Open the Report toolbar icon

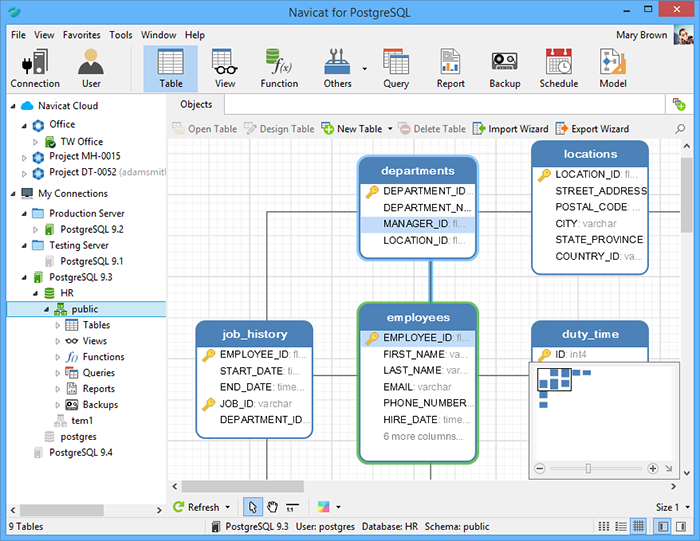[450, 69]
